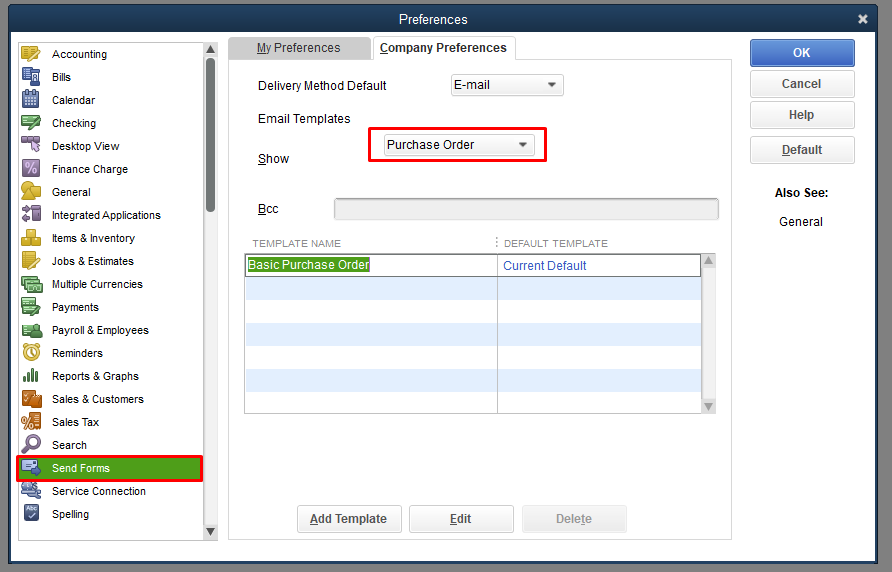Image resolution: width=892 pixels, height=572 pixels.
Task: Click the Sales Tax icon
Action: tap(31, 421)
